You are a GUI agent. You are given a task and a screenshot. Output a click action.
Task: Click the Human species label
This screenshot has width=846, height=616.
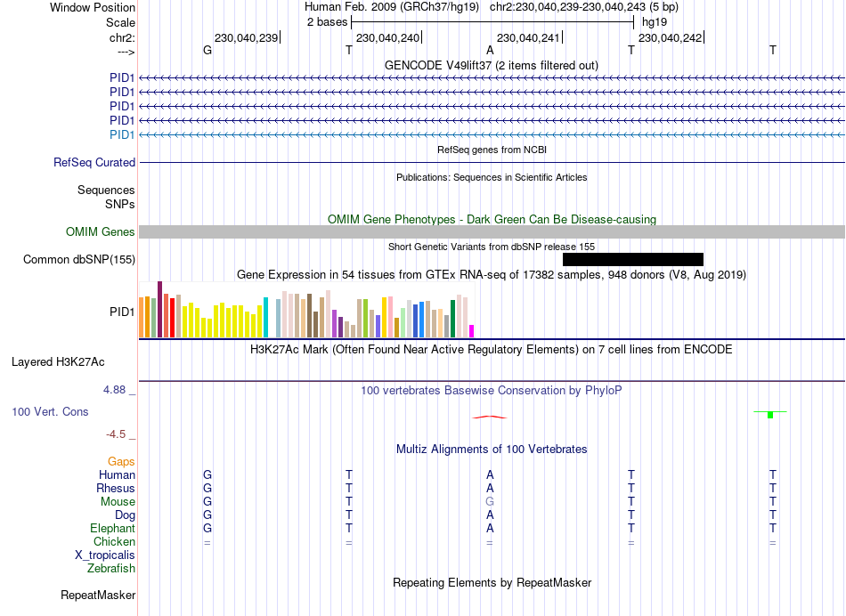[x=117, y=474]
